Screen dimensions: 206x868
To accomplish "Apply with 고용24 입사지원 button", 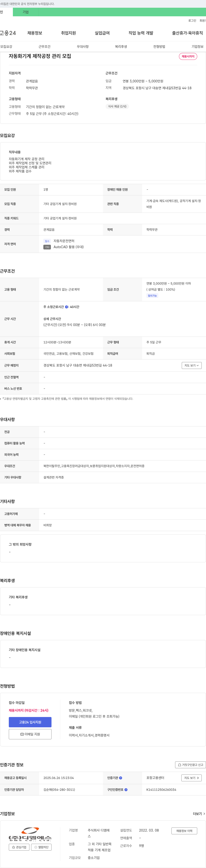I will pyautogui.click(x=30, y=722).
